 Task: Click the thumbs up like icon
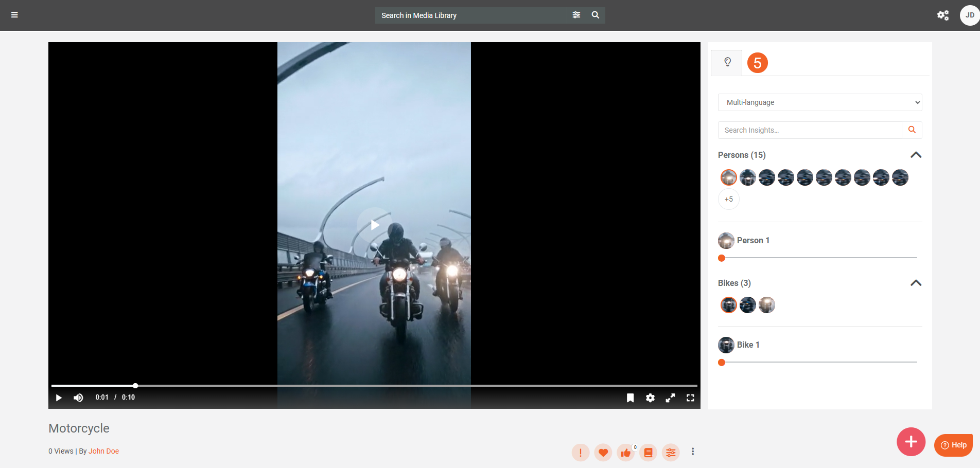coord(625,453)
